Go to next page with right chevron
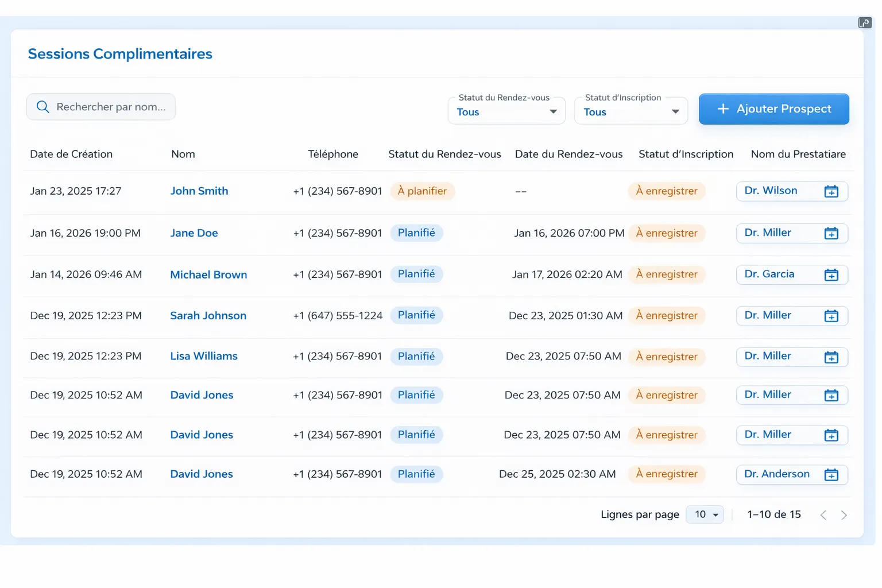The image size is (882, 588). coord(844,515)
